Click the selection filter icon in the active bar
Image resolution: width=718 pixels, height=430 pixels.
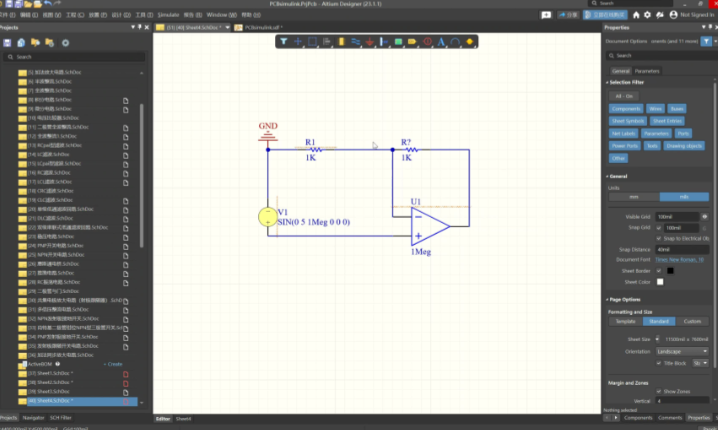click(284, 42)
